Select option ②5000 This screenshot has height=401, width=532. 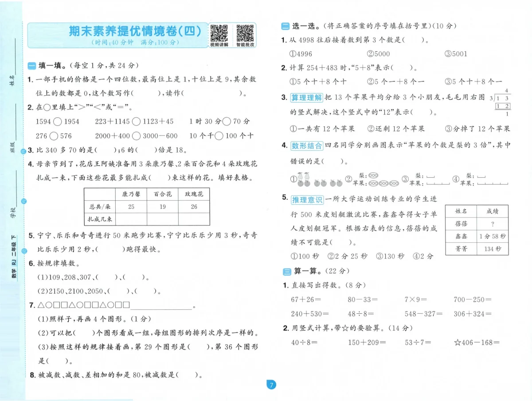pos(378,54)
